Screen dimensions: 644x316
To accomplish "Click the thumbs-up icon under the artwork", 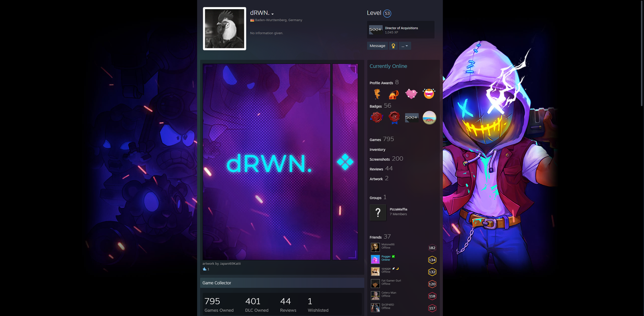I will [x=205, y=269].
